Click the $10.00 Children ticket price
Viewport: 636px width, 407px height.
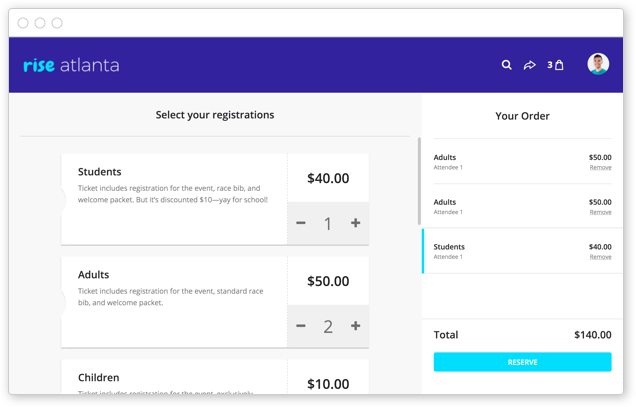[328, 384]
